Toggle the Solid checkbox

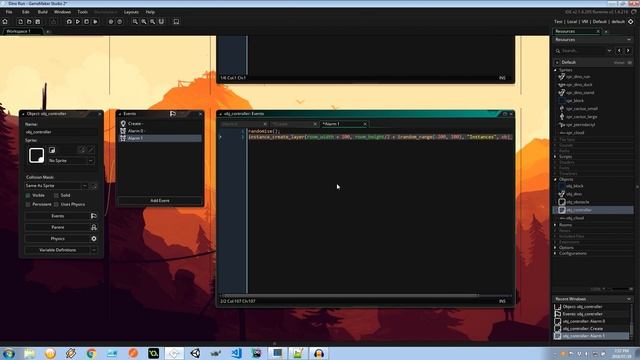click(56, 196)
